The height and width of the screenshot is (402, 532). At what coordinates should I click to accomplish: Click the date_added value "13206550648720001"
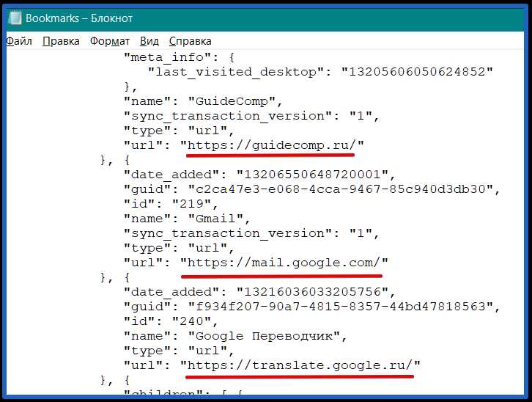pyautogui.click(x=312, y=175)
